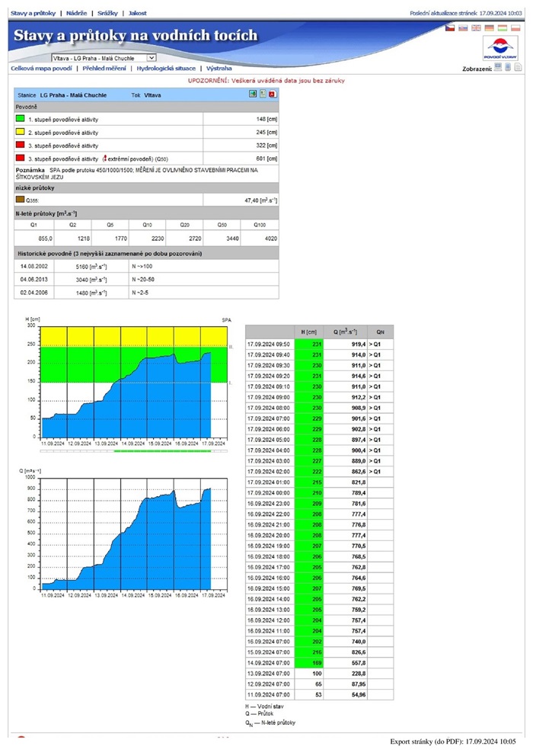Click the 47,40 low flow value

point(260,200)
